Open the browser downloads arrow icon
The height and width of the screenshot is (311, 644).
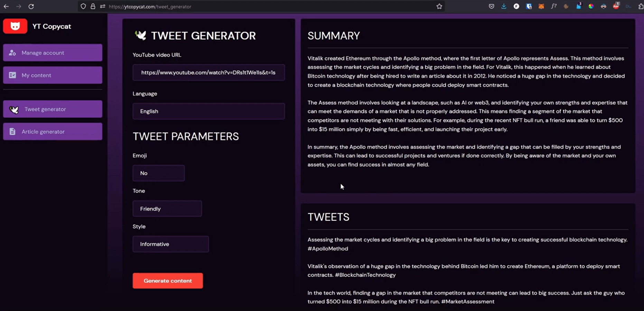pyautogui.click(x=504, y=7)
